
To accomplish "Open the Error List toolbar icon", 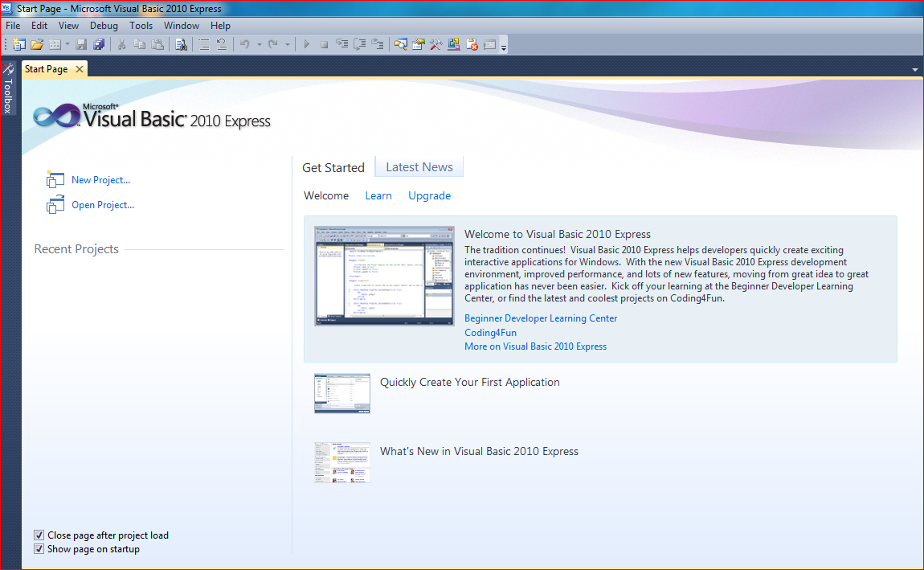I will (x=472, y=44).
